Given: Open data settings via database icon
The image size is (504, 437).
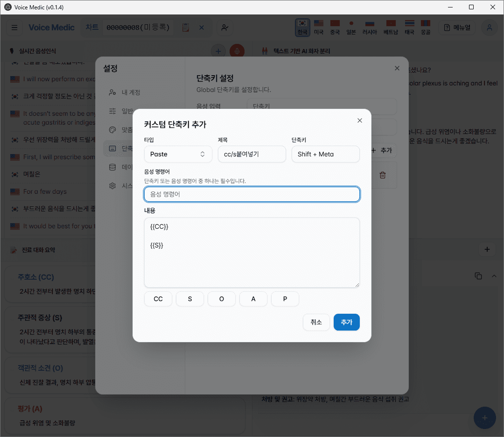Looking at the screenshot, I should (x=112, y=167).
